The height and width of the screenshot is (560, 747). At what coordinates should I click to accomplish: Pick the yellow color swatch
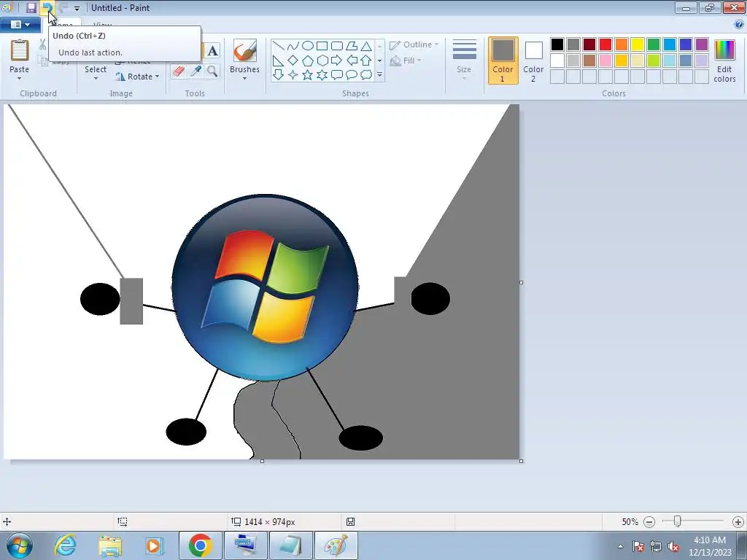click(x=638, y=44)
